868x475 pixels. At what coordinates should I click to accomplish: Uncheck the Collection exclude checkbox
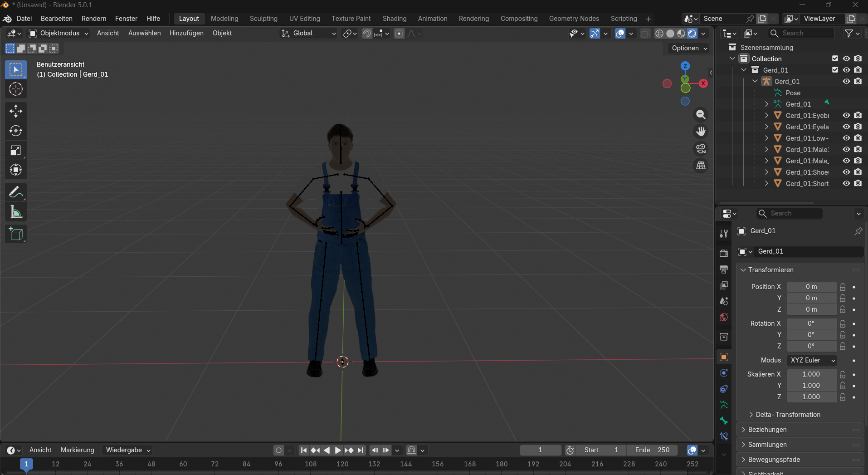pyautogui.click(x=835, y=59)
